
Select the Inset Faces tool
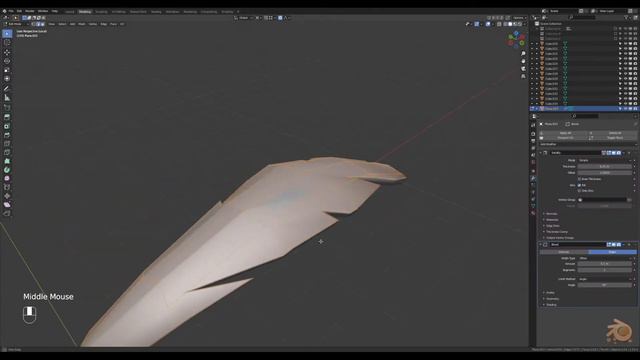pyautogui.click(x=7, y=126)
